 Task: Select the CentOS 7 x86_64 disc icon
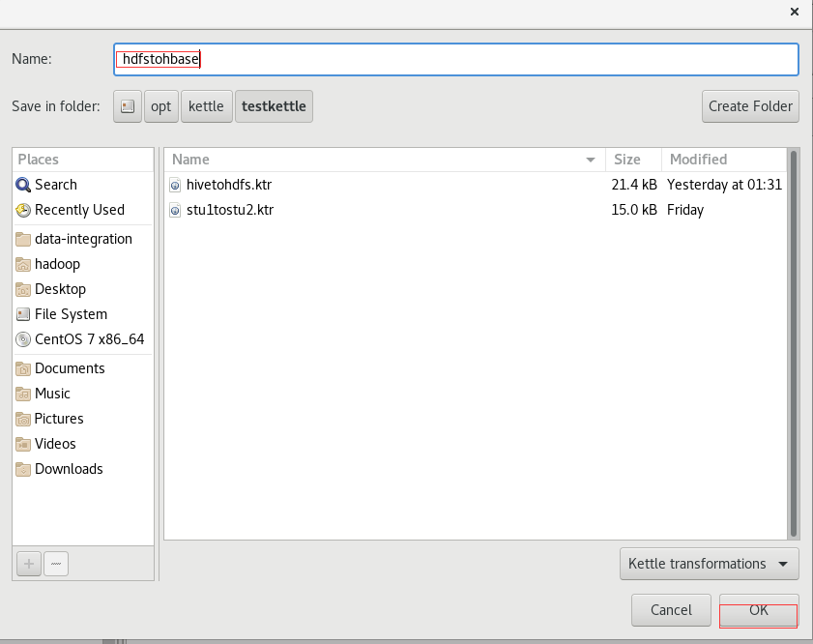point(23,339)
